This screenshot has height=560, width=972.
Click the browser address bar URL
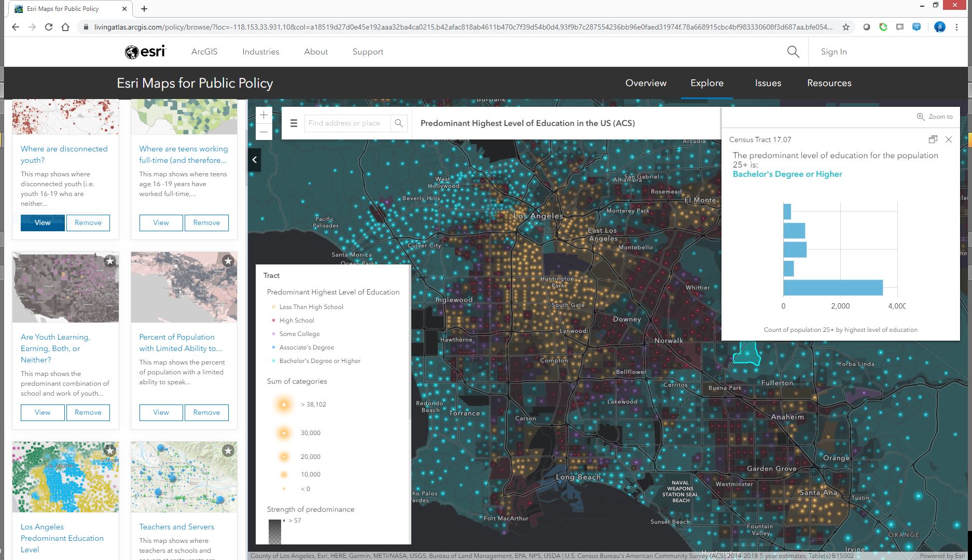pyautogui.click(x=463, y=27)
